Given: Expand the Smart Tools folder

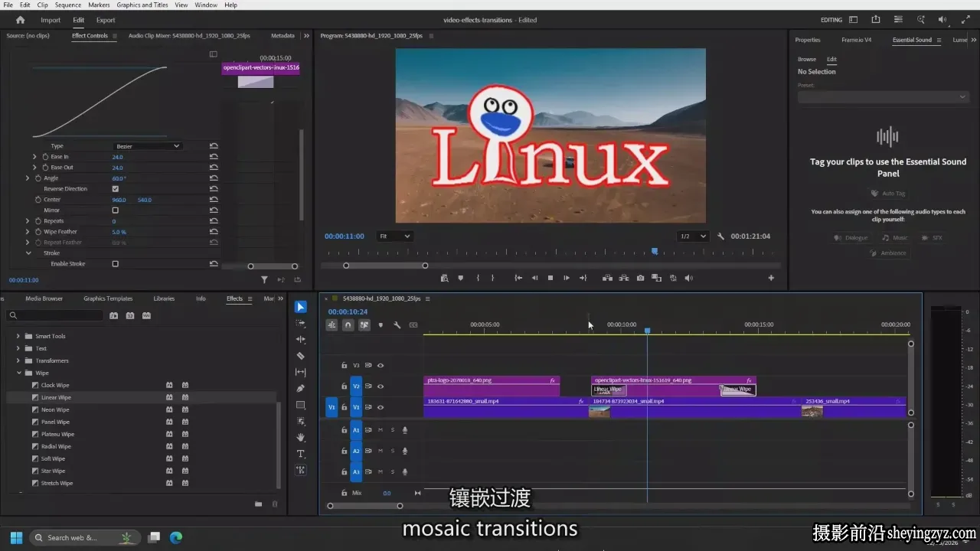Looking at the screenshot, I should (18, 336).
